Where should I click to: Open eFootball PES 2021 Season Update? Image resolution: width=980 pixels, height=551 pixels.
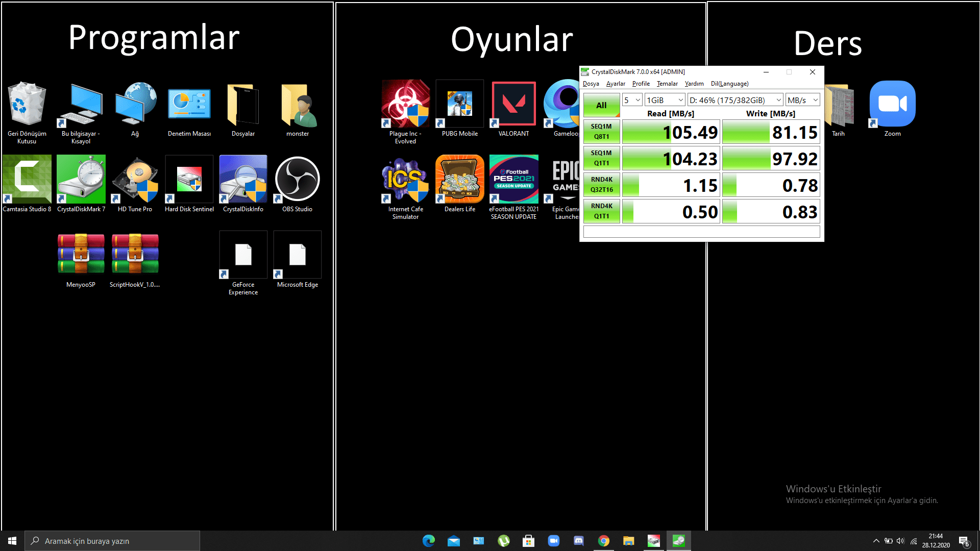[513, 179]
